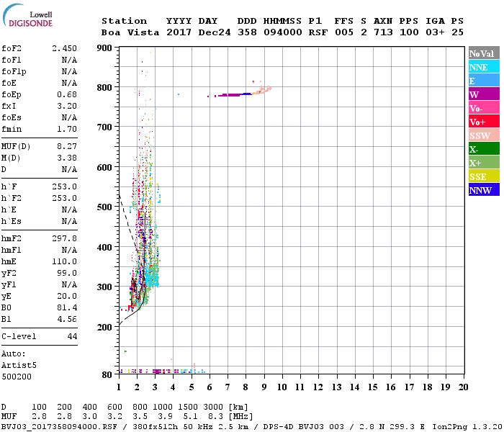Click the foF2 value 2.450
The height and width of the screenshot is (432, 504).
[x=64, y=48]
